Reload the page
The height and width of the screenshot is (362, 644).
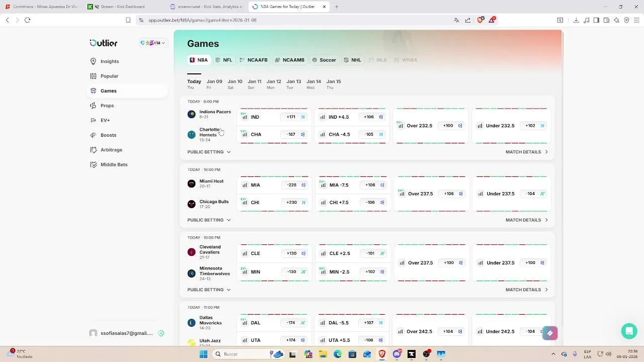[x=28, y=20]
